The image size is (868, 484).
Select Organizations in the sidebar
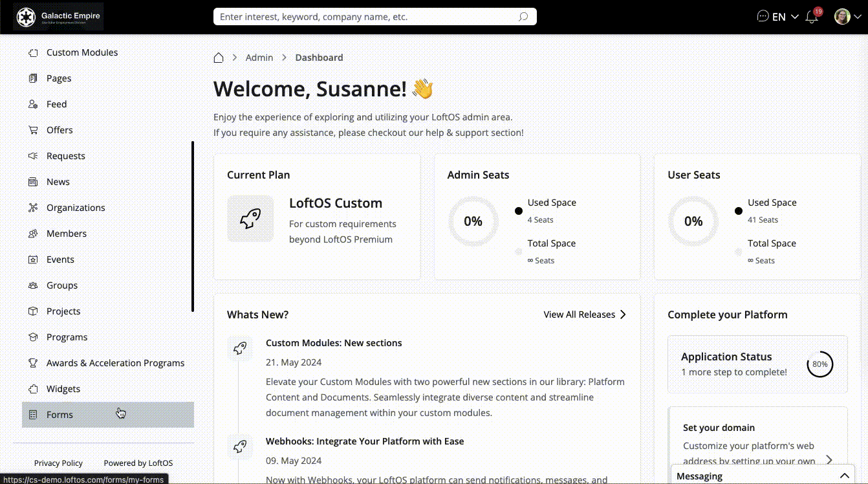pos(76,208)
